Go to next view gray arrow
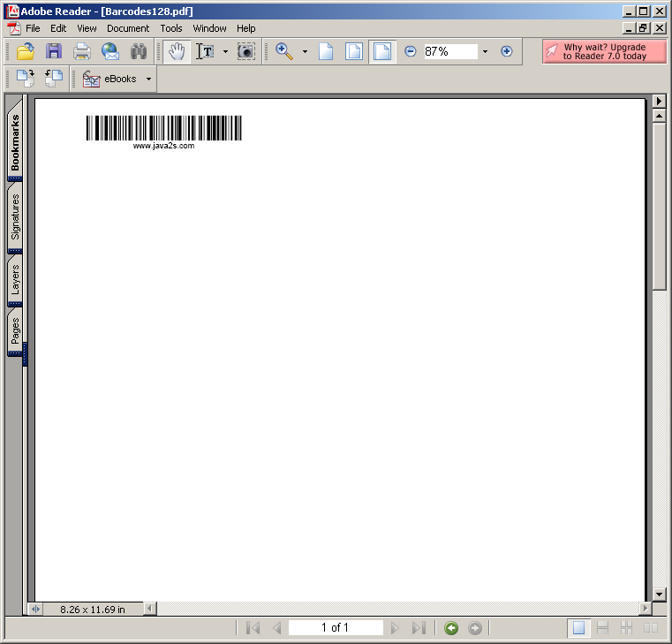Image resolution: width=672 pixels, height=644 pixels. (474, 628)
